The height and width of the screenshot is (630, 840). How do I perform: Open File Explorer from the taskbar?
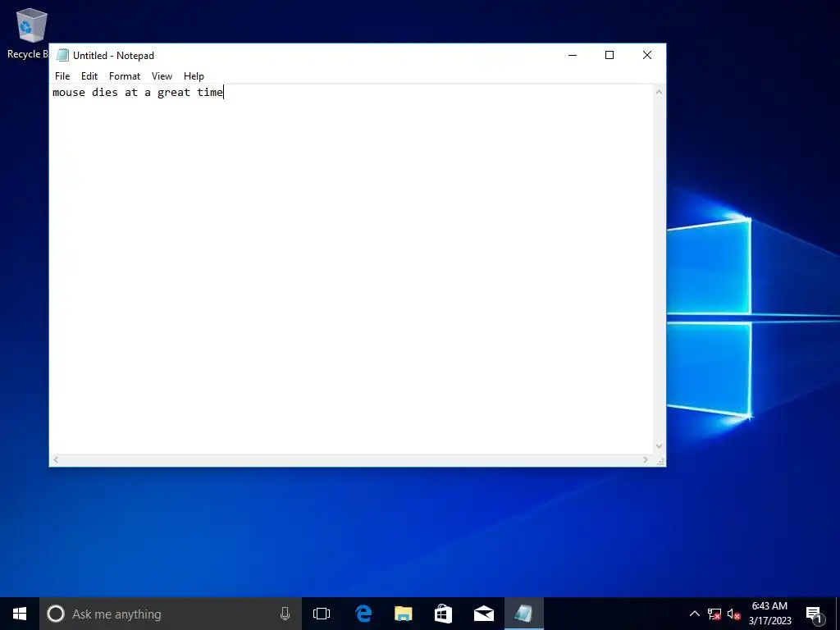tap(404, 614)
